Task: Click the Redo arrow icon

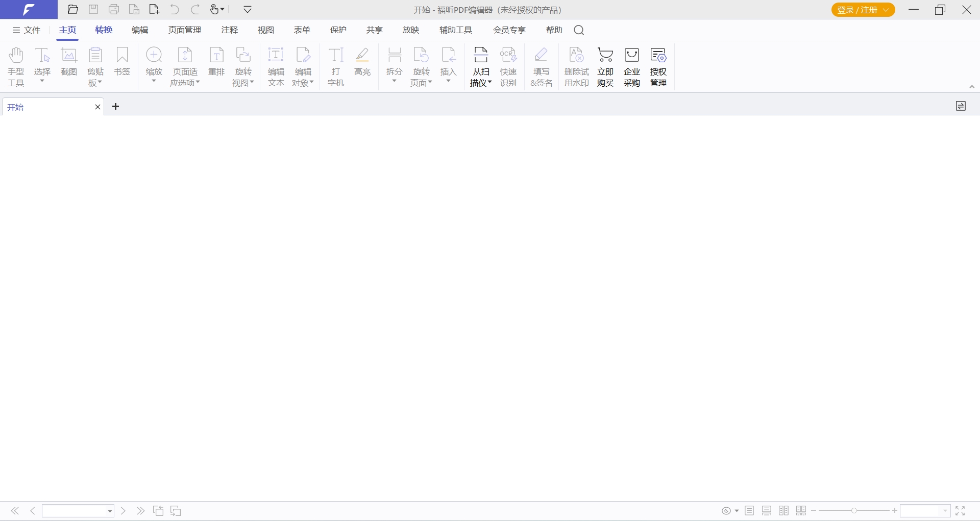Action: [x=195, y=9]
